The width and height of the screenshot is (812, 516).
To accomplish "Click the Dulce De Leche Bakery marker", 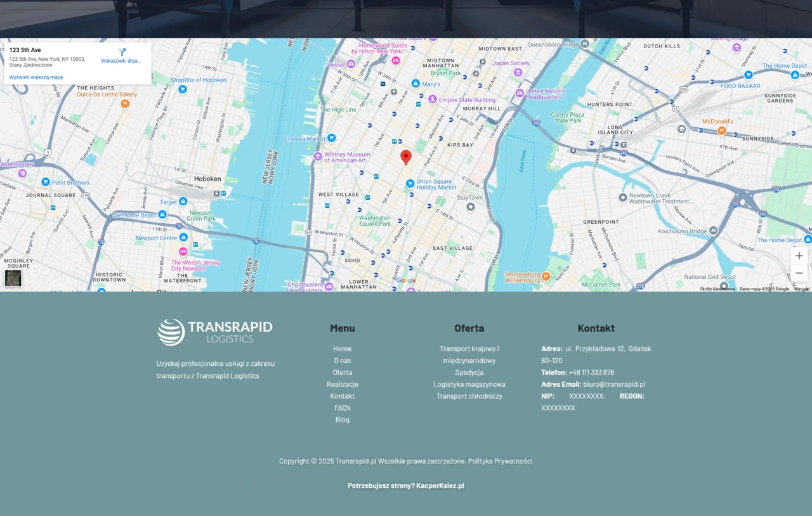I will (125, 103).
